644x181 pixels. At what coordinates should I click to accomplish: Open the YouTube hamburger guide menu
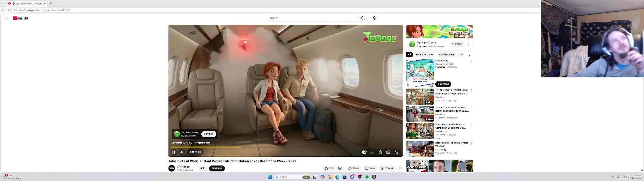pyautogui.click(x=7, y=18)
